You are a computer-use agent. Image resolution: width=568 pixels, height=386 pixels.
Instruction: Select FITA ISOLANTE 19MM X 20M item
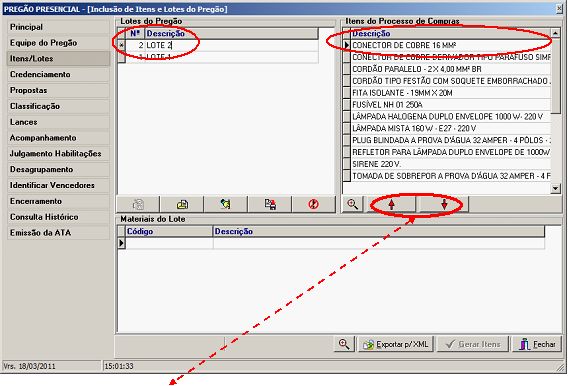[x=451, y=93]
